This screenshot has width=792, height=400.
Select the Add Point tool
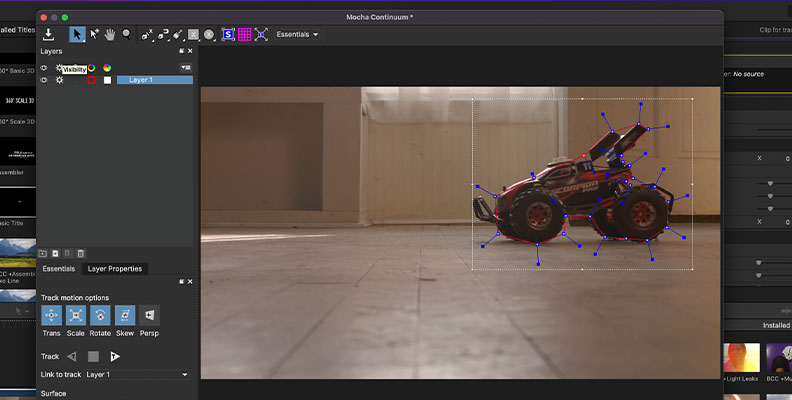(x=94, y=34)
